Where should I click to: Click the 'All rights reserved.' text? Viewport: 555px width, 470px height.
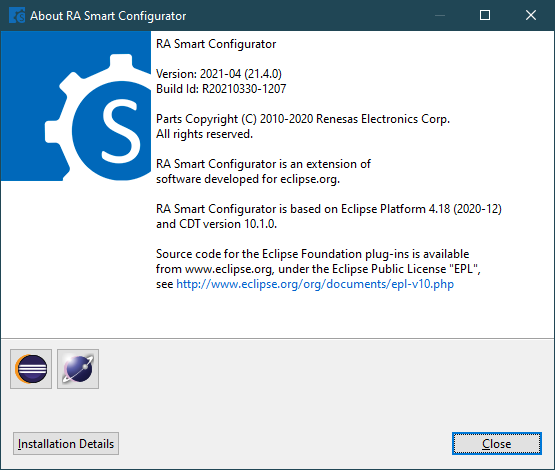(x=204, y=134)
